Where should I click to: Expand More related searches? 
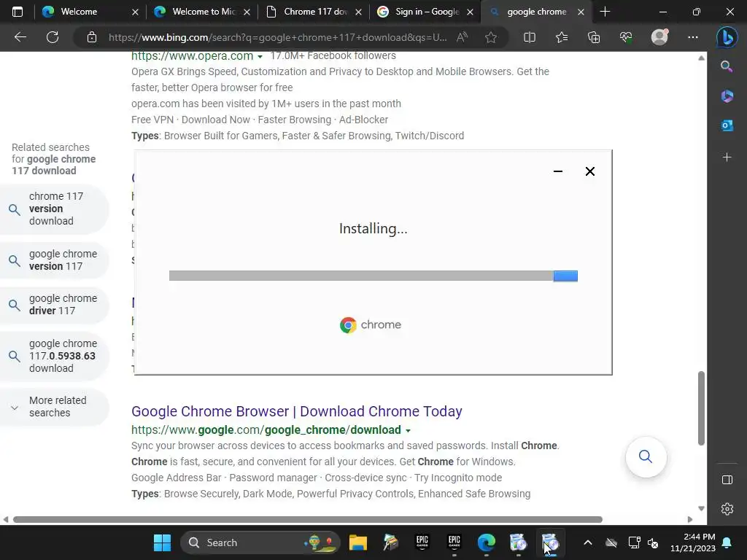54,407
